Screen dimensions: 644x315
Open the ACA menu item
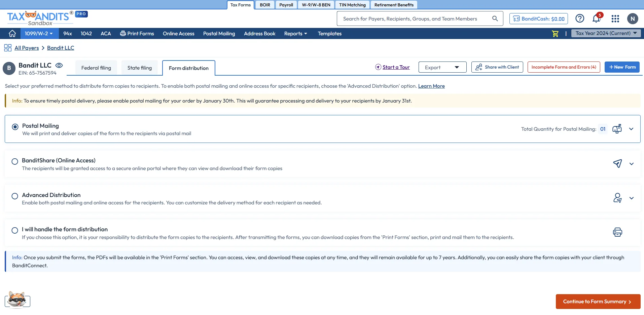pyautogui.click(x=106, y=34)
